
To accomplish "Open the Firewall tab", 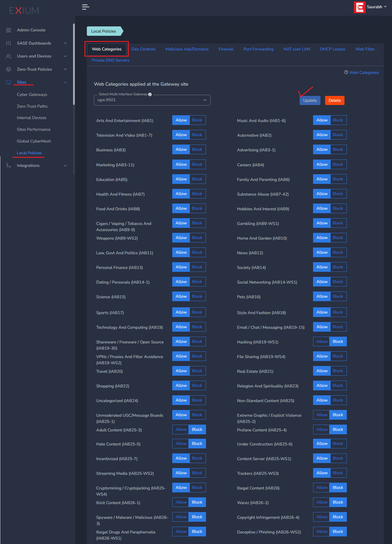I will pos(226,49).
